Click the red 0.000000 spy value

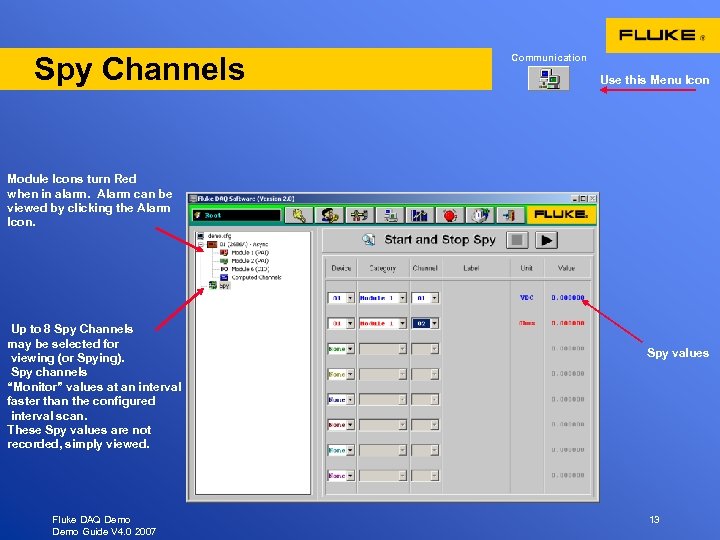tap(568, 323)
